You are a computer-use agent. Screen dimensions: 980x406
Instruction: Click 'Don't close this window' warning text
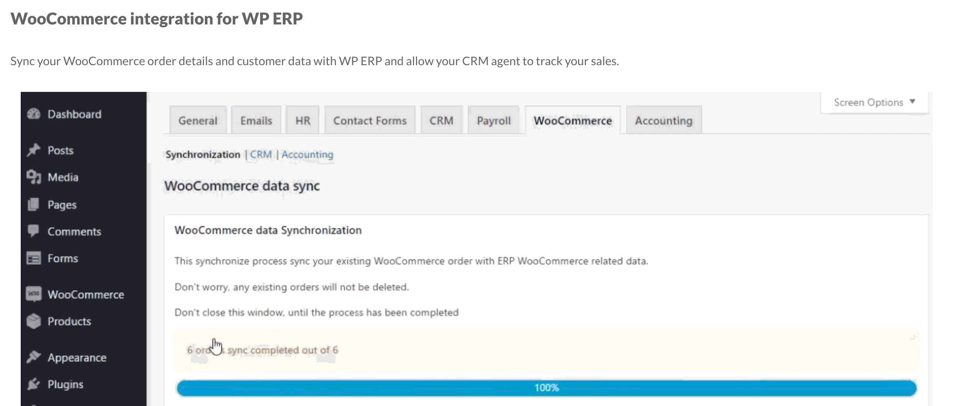pos(316,312)
